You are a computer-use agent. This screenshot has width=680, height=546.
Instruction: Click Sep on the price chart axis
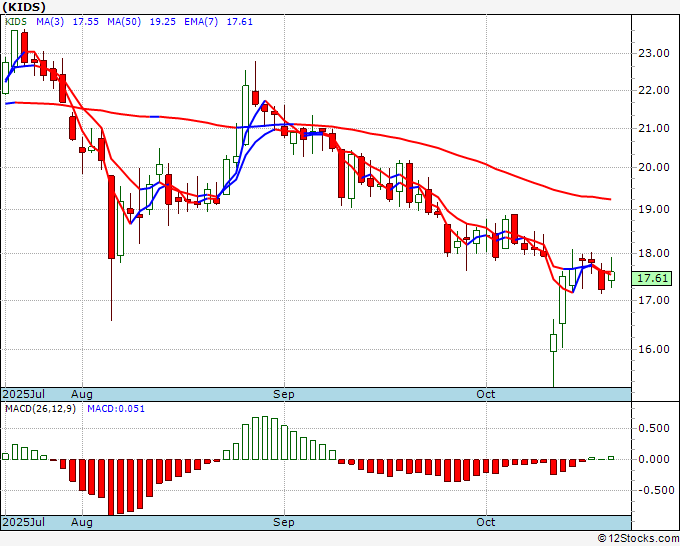point(284,394)
